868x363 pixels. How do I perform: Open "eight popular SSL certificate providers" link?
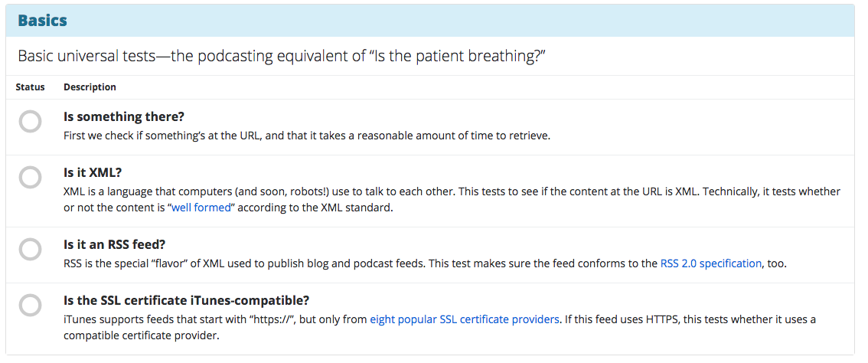click(464, 319)
